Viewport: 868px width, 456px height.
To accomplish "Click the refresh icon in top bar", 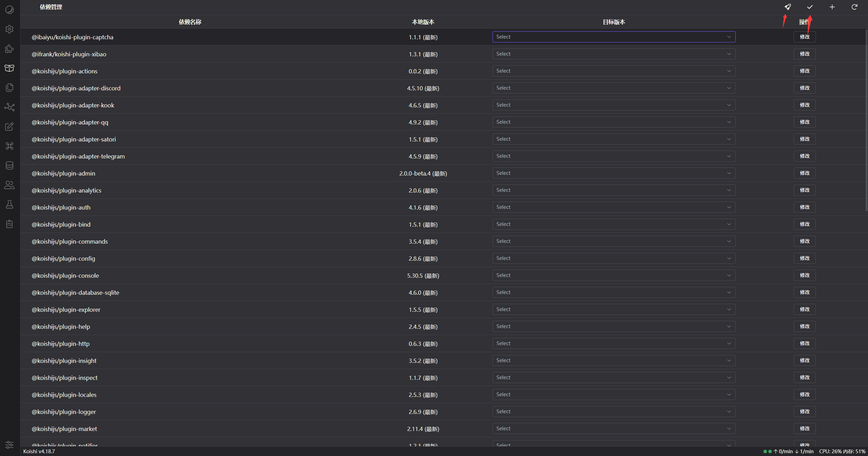I will (854, 7).
